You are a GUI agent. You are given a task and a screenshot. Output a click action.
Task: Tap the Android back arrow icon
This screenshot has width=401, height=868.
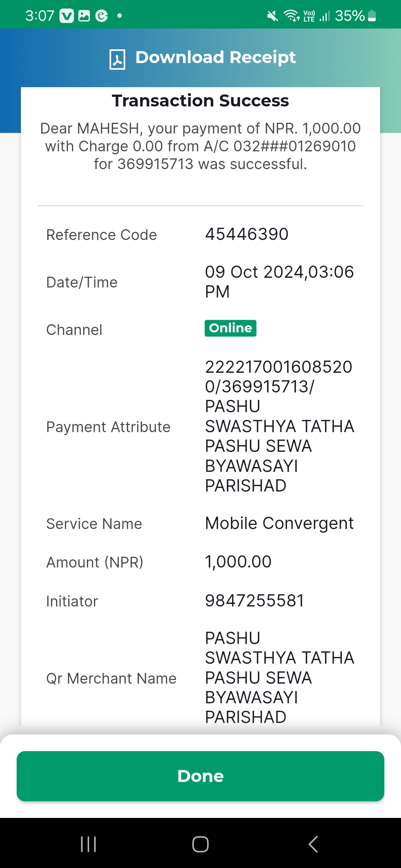pyautogui.click(x=313, y=844)
